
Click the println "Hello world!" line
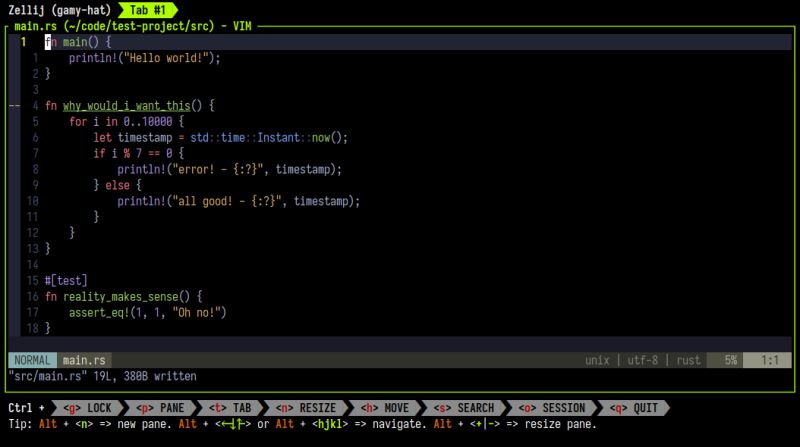click(145, 58)
